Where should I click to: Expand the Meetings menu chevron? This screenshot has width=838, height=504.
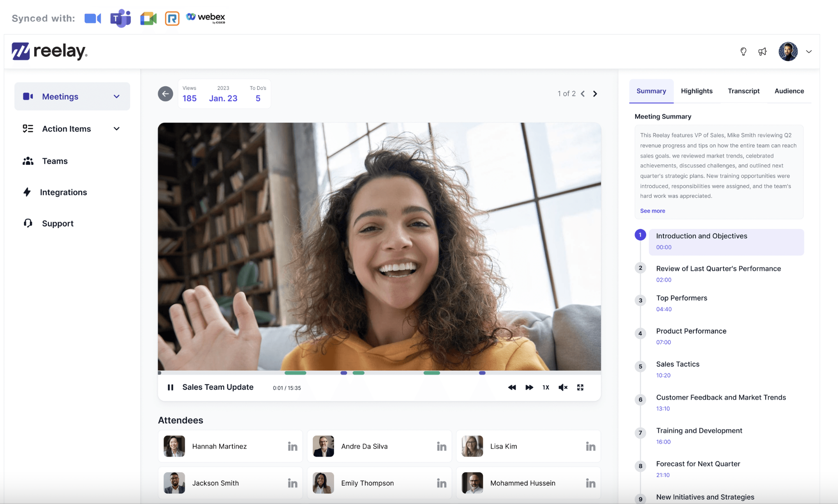click(x=117, y=96)
